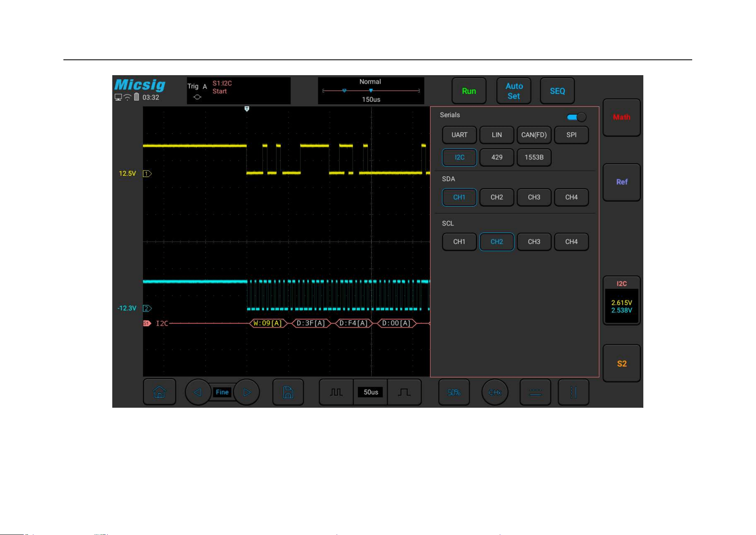Tap the -12.3V channel 2 offset label
This screenshot has height=535, width=756.
click(x=127, y=308)
